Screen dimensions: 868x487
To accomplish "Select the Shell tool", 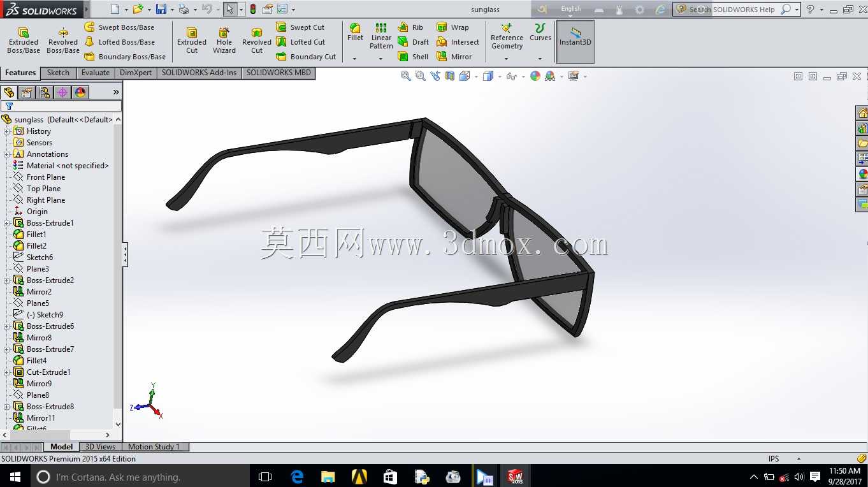I will click(x=413, y=57).
